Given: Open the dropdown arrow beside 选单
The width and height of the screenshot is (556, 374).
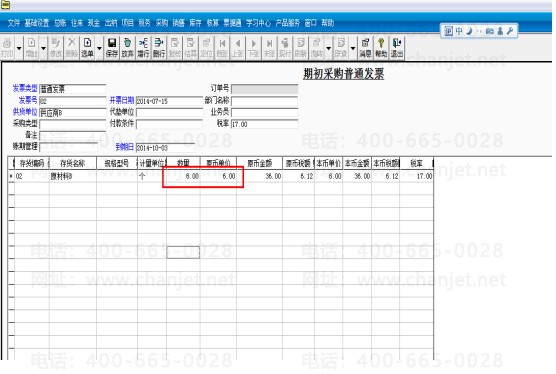Looking at the screenshot, I should 99,48.
